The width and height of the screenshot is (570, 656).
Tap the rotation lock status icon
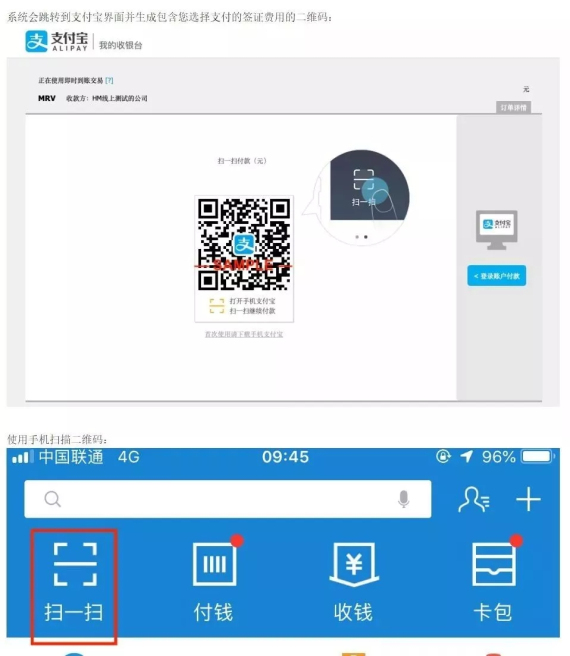tap(443, 456)
